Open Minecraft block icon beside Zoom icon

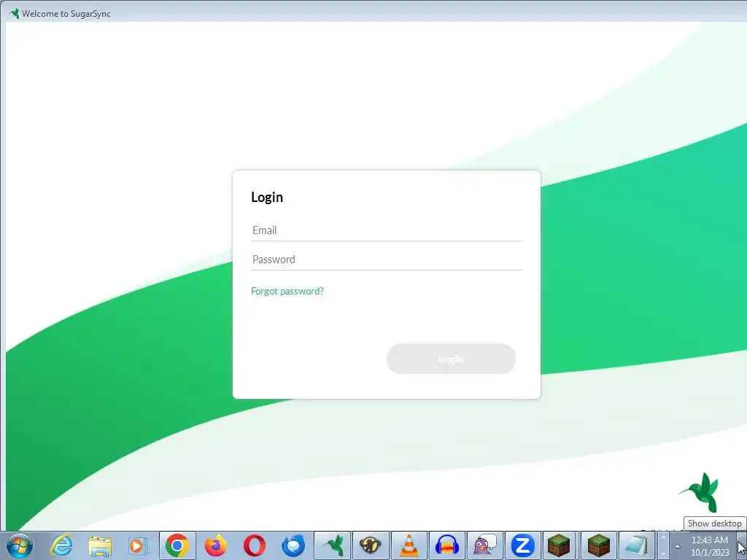coord(561,545)
